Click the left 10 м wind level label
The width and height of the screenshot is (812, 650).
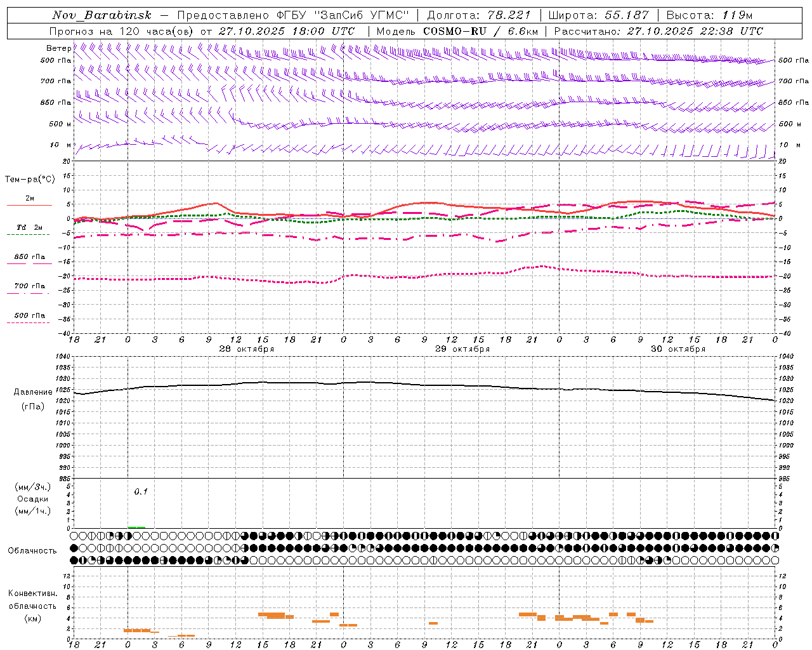60,145
